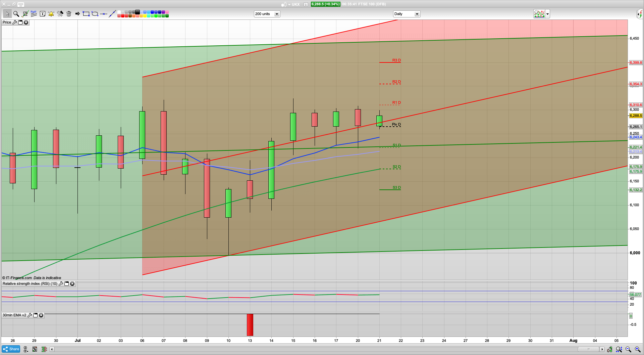Select the rectangle drawing tool
This screenshot has width=644, height=355.
(86, 14)
